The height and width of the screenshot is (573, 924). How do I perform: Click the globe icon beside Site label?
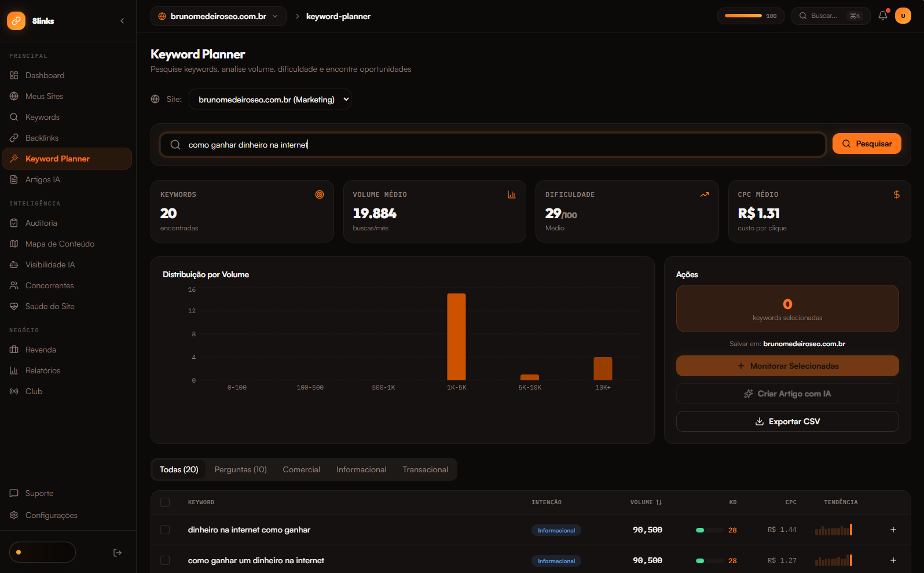point(155,99)
